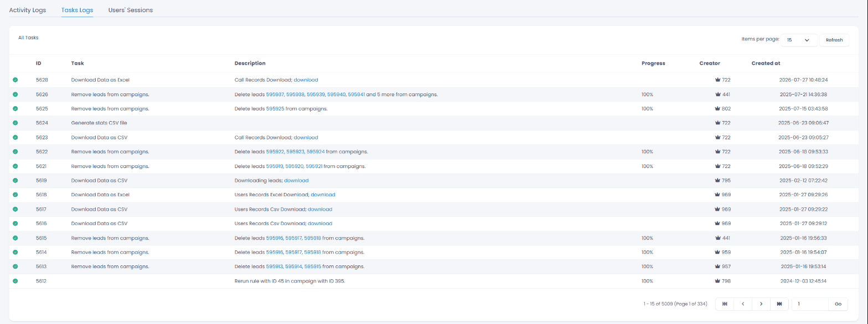Click crown icon beside creator 802
Image resolution: width=868 pixels, height=324 pixels.
[718, 109]
